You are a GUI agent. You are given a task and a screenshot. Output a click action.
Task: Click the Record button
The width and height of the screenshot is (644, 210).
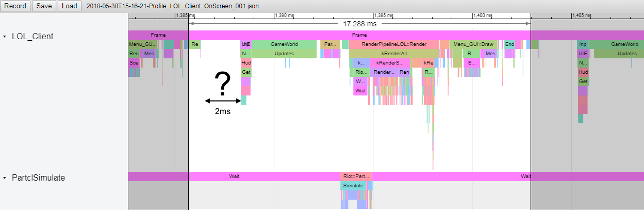click(x=15, y=6)
